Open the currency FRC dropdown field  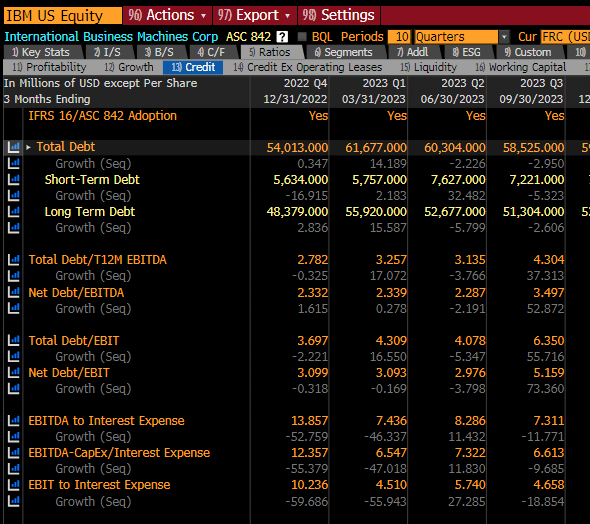coord(565,37)
